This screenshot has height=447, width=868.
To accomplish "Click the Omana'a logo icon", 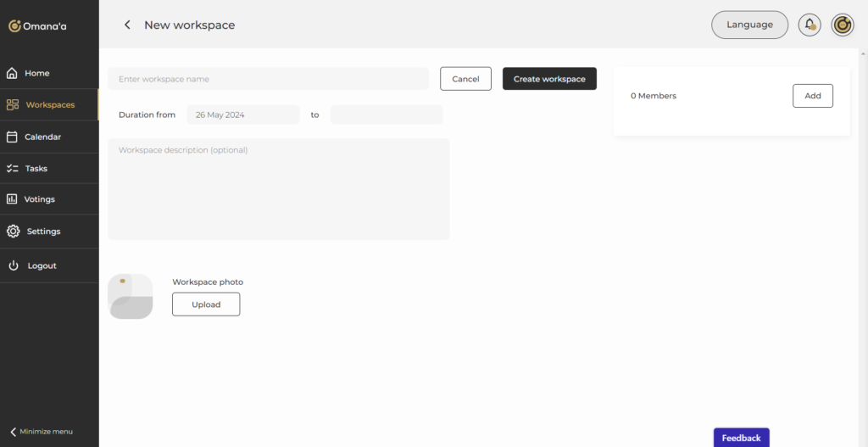I will 14,26.
